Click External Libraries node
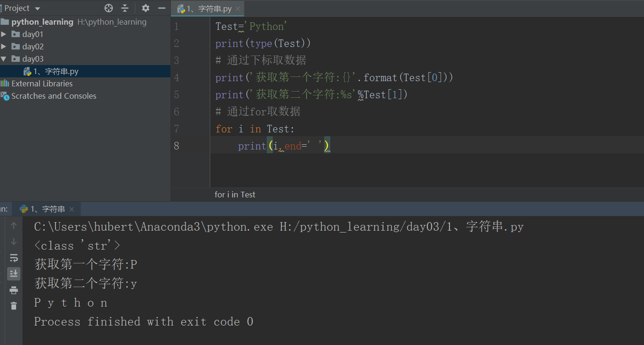Viewport: 644px width, 345px height. [42, 84]
